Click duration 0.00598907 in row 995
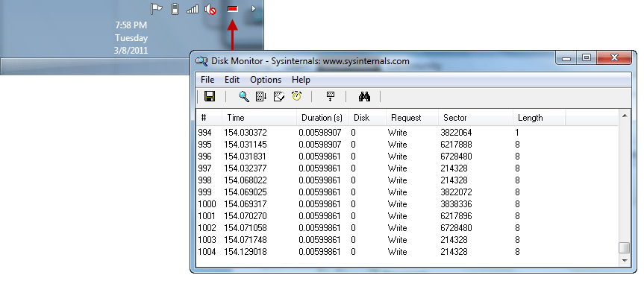 point(320,145)
